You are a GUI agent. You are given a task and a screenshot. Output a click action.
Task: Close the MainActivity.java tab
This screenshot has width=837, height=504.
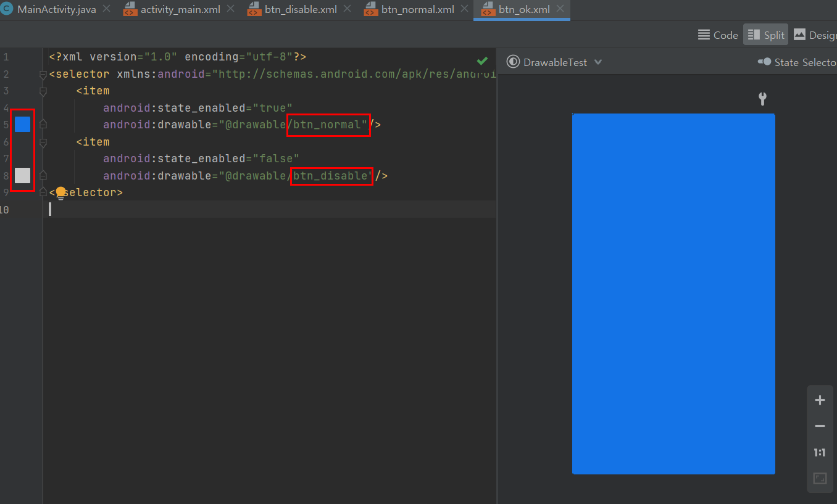(x=106, y=9)
